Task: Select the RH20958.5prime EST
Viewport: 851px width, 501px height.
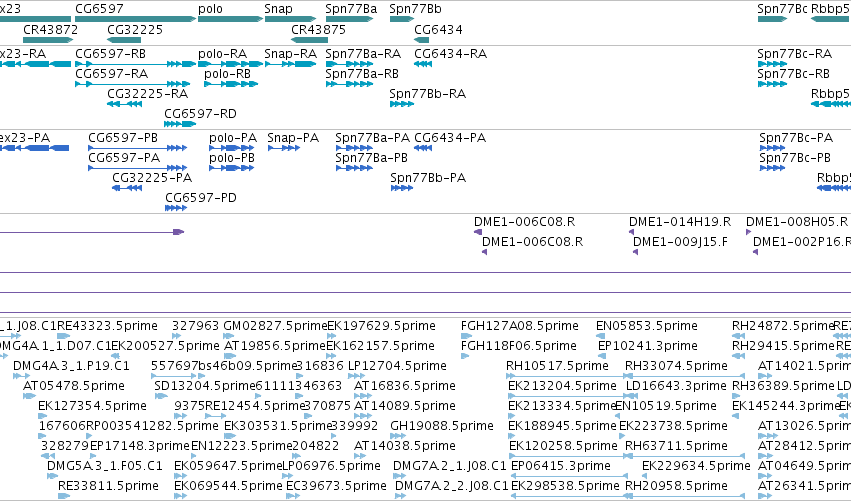Action: 685,496
